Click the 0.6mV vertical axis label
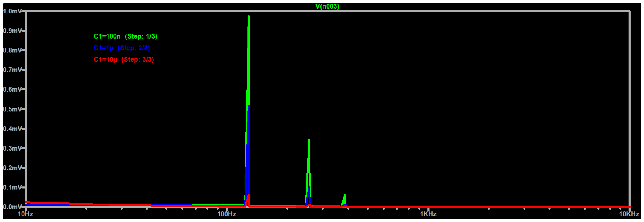This screenshot has height=222, width=644. click(x=12, y=89)
